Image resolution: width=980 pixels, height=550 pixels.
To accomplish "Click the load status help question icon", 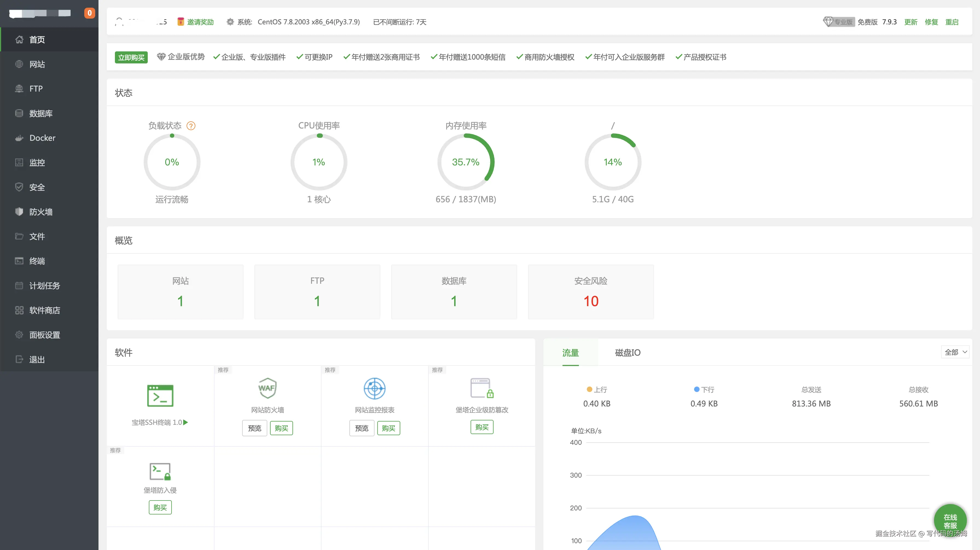I will pyautogui.click(x=191, y=126).
